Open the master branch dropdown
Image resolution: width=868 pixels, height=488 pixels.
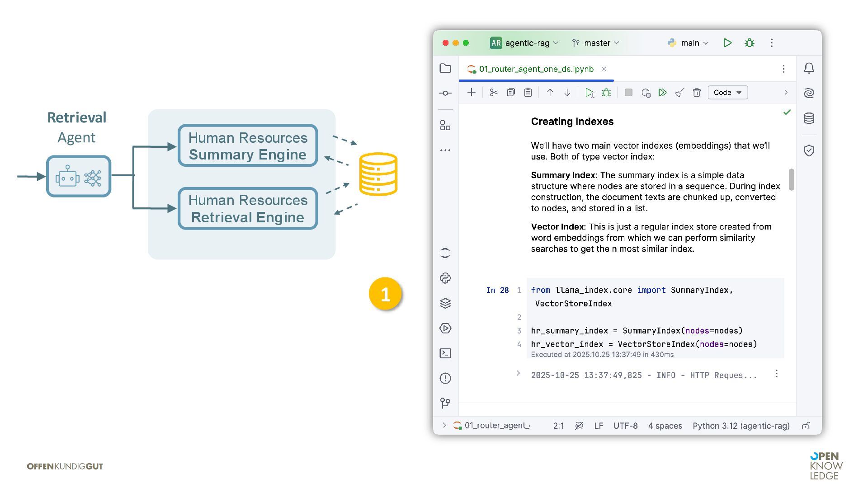click(596, 43)
